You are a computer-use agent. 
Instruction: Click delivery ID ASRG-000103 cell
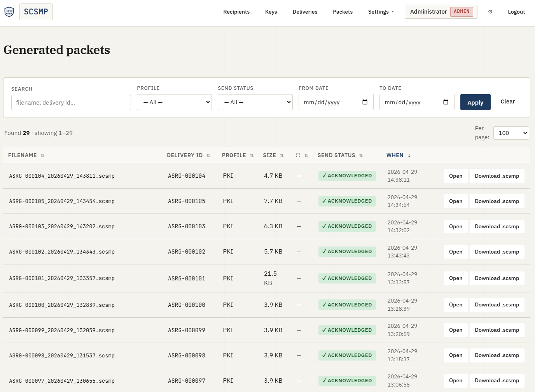point(187,226)
